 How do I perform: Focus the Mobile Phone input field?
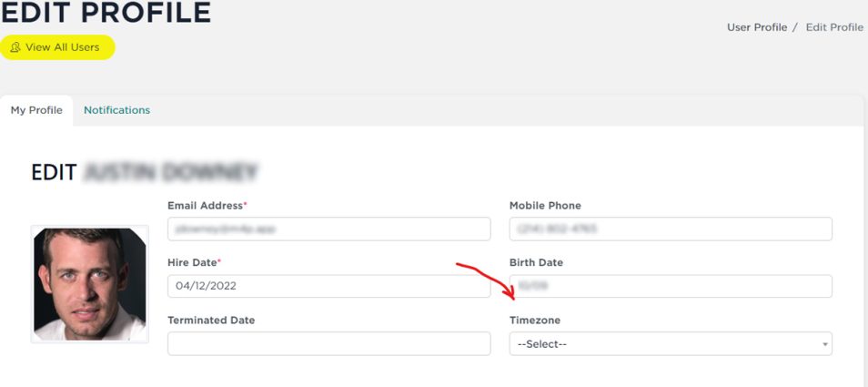pyautogui.click(x=671, y=229)
